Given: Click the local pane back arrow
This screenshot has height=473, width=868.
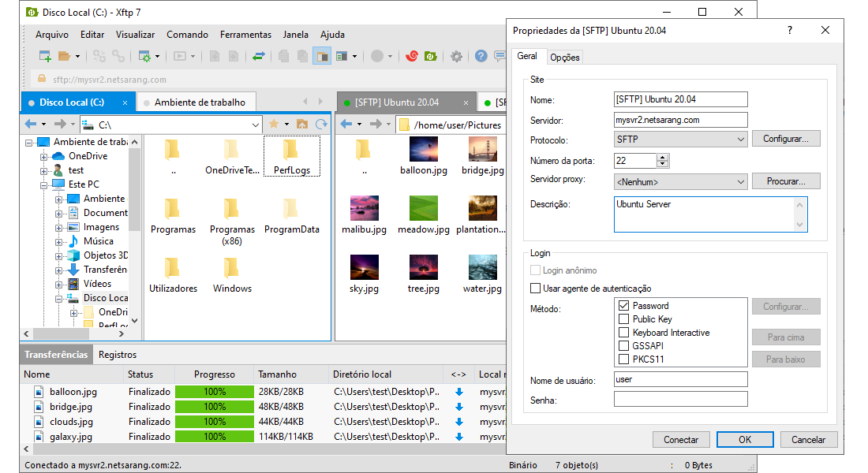Looking at the screenshot, I should [31, 125].
